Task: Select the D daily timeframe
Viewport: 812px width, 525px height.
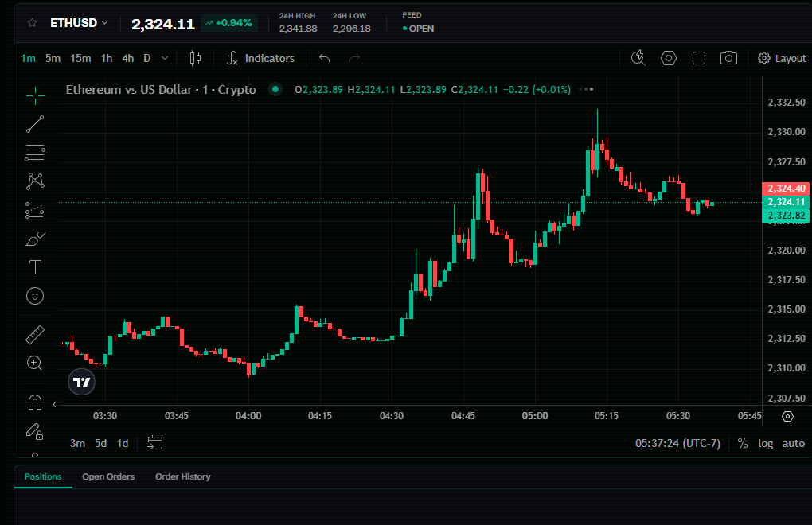Action: [x=147, y=58]
